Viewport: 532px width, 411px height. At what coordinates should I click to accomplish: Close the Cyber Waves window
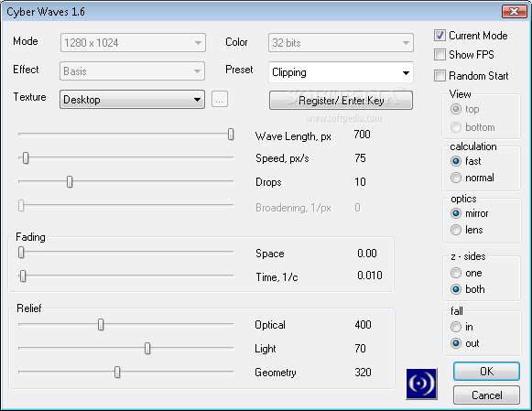point(514,12)
